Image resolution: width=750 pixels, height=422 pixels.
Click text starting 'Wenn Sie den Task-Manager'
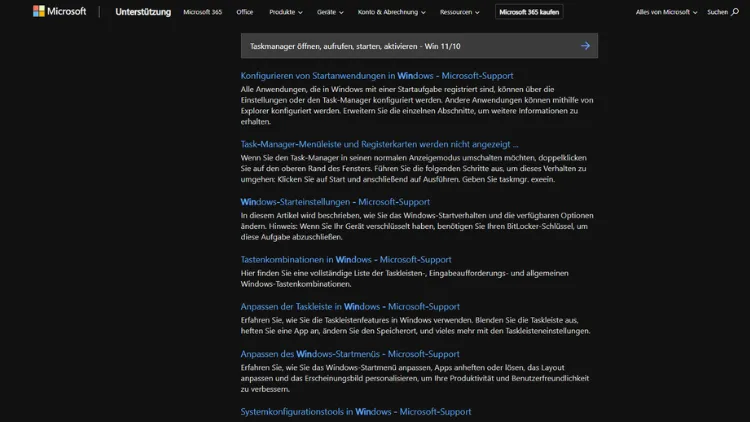[413, 168]
